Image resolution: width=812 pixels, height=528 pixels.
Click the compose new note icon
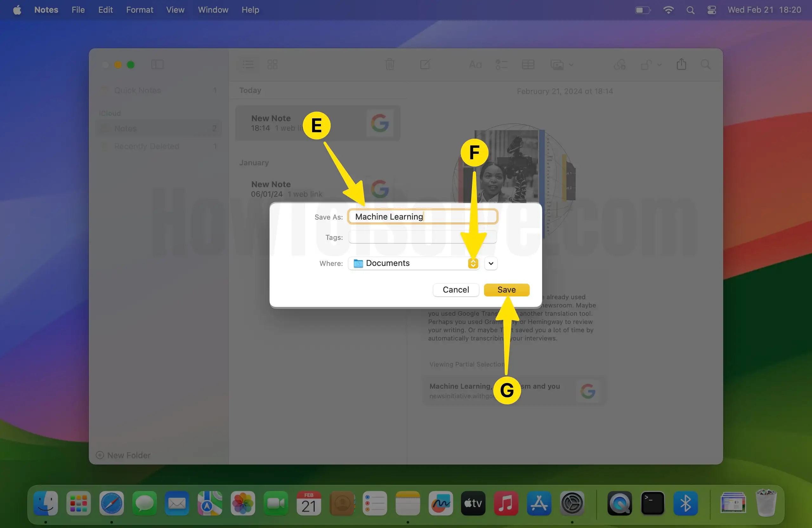[x=425, y=64]
